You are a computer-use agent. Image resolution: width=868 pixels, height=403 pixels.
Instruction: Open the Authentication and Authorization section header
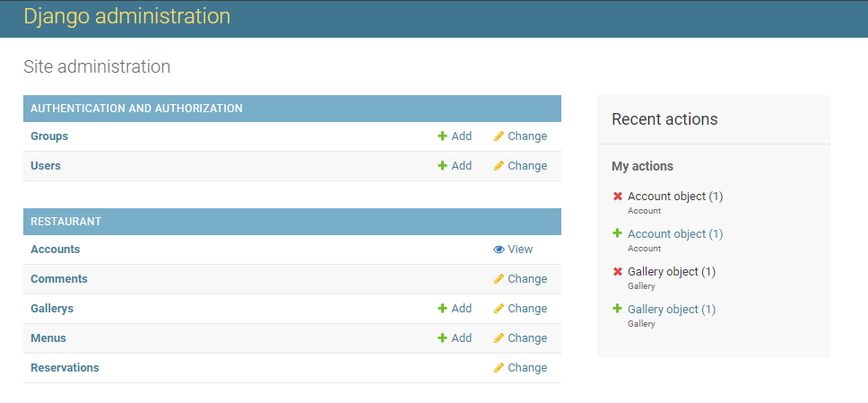tap(136, 109)
